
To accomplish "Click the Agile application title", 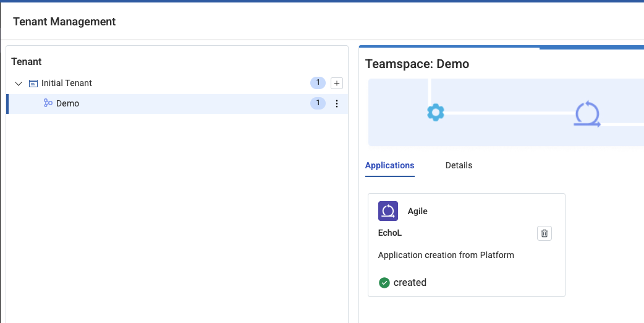I will 418,211.
